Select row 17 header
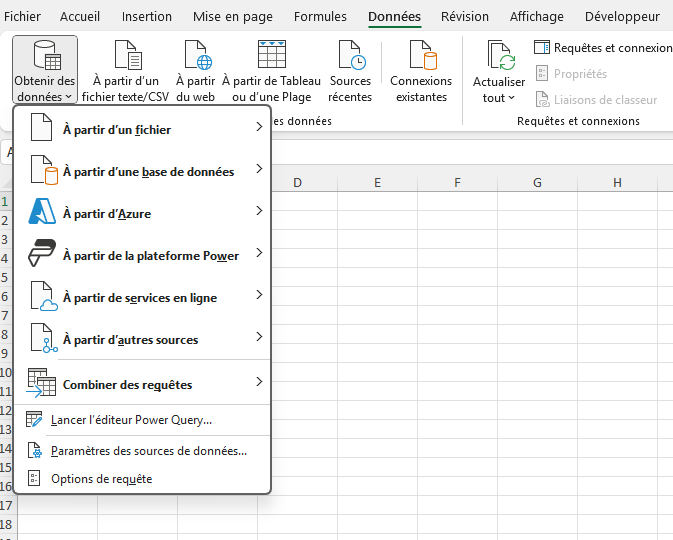This screenshot has width=673, height=540. coord(7,505)
